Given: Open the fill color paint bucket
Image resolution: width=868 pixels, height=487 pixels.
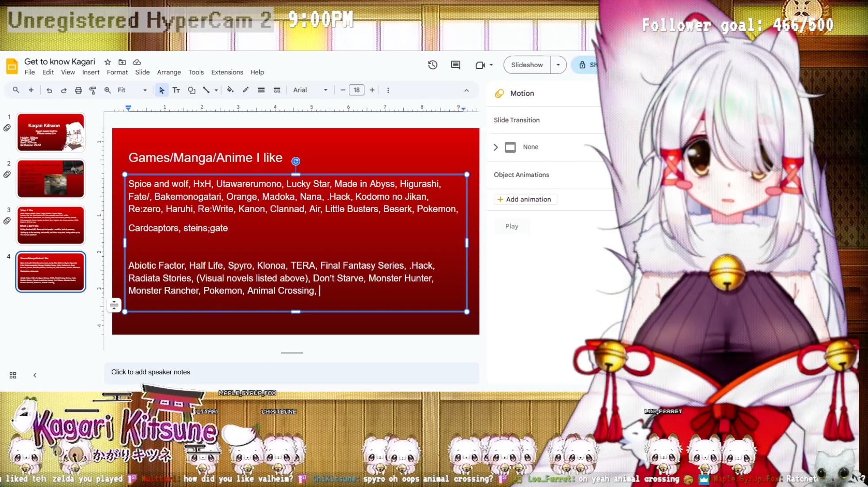Looking at the screenshot, I should click(230, 90).
